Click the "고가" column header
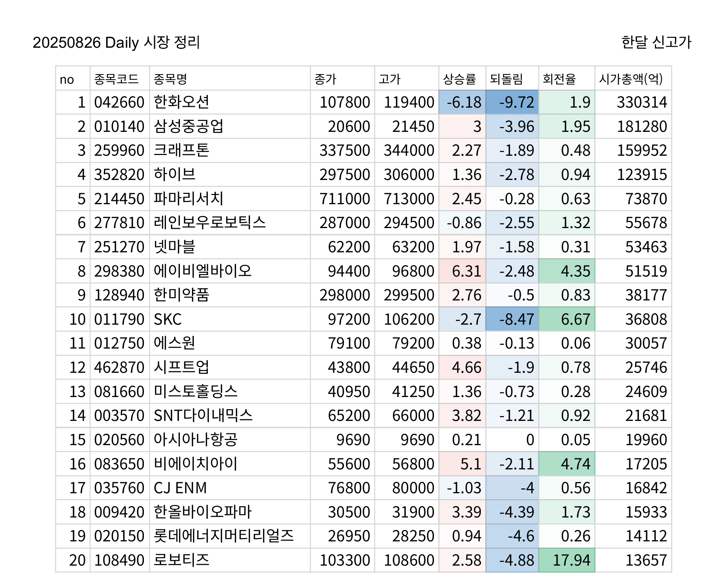This screenshot has width=728, height=577. pyautogui.click(x=390, y=79)
